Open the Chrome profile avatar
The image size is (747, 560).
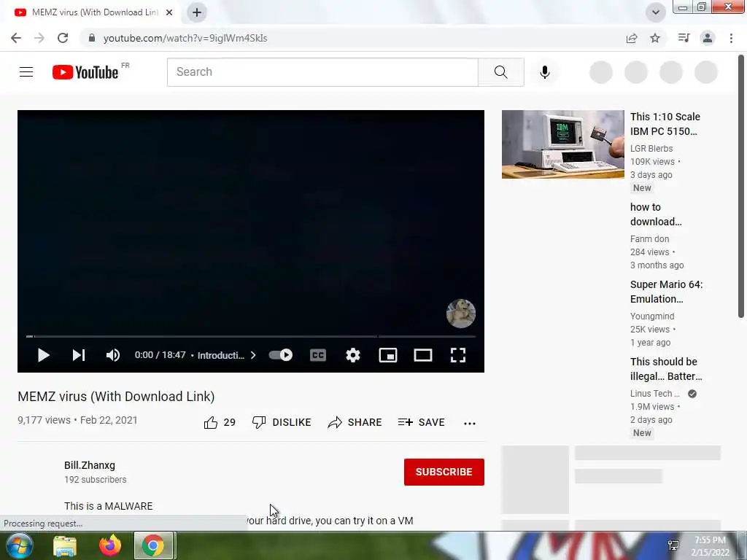click(x=708, y=38)
